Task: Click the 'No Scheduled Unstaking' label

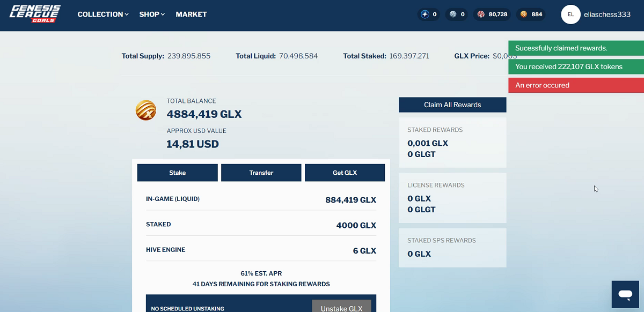Action: [188, 309]
